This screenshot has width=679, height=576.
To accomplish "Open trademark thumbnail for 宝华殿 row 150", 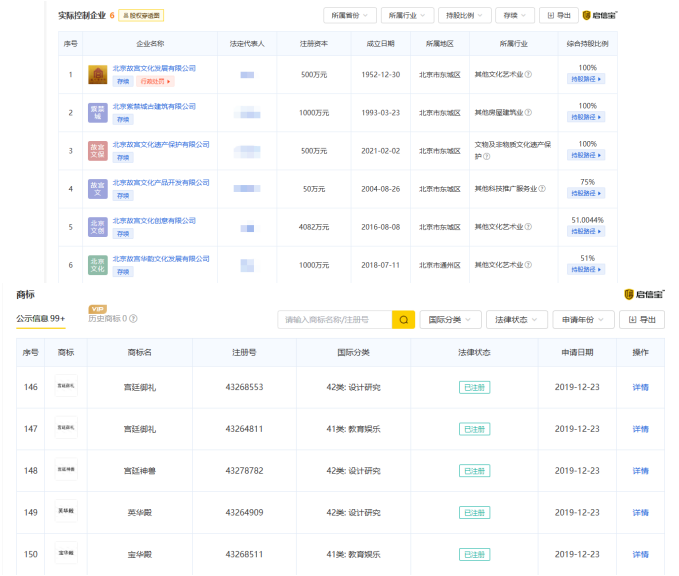I will (x=66, y=553).
